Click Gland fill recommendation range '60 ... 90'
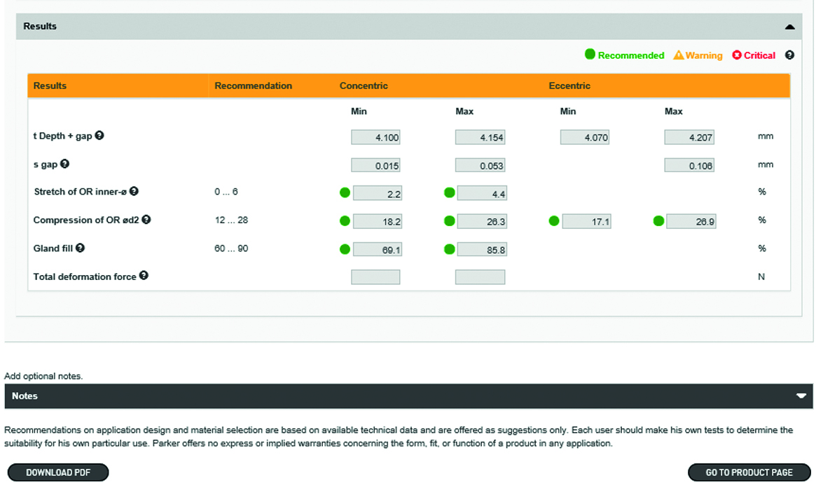Image resolution: width=816 pixels, height=504 pixels. (232, 248)
